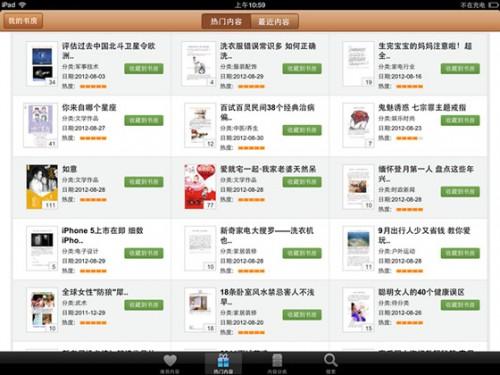Switch to the 最近内容 top tab
This screenshot has width=500, height=375.
coord(274,22)
